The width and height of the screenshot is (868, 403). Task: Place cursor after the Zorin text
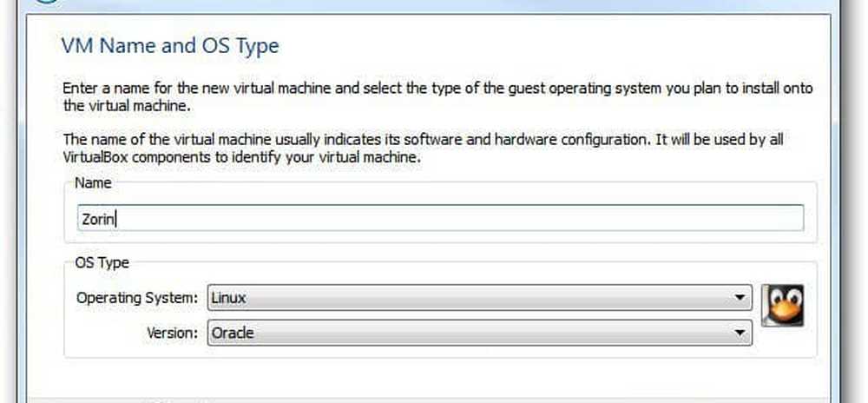click(117, 219)
